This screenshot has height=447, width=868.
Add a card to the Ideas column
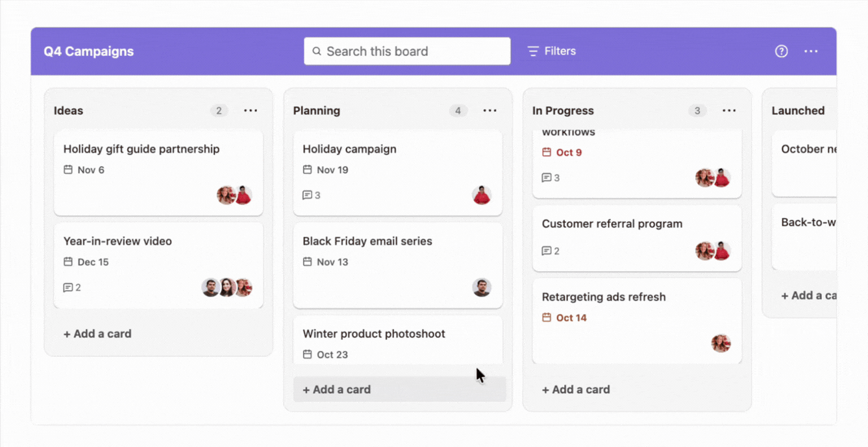click(x=97, y=334)
